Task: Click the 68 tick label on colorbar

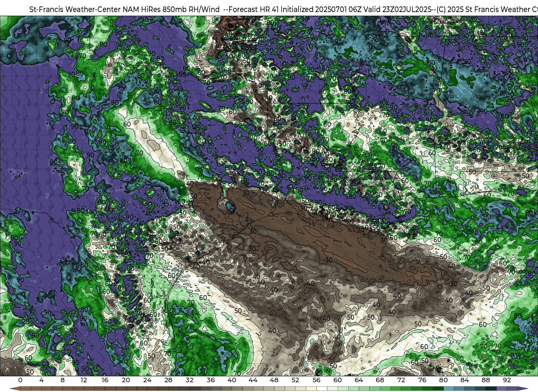Action: (380, 380)
